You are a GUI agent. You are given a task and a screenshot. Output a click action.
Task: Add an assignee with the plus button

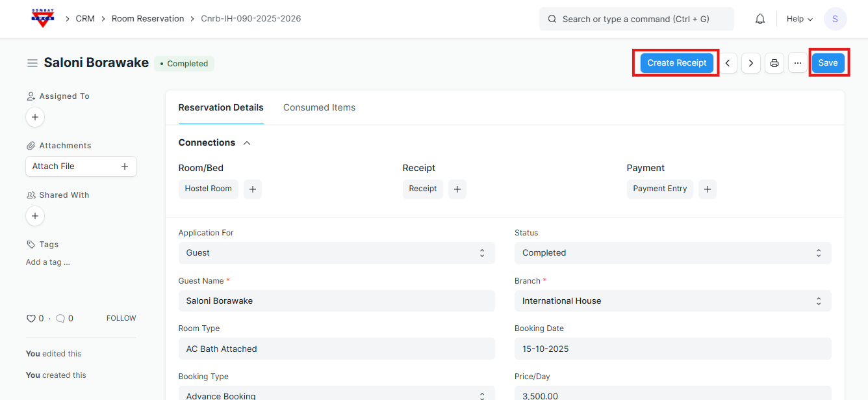(35, 117)
